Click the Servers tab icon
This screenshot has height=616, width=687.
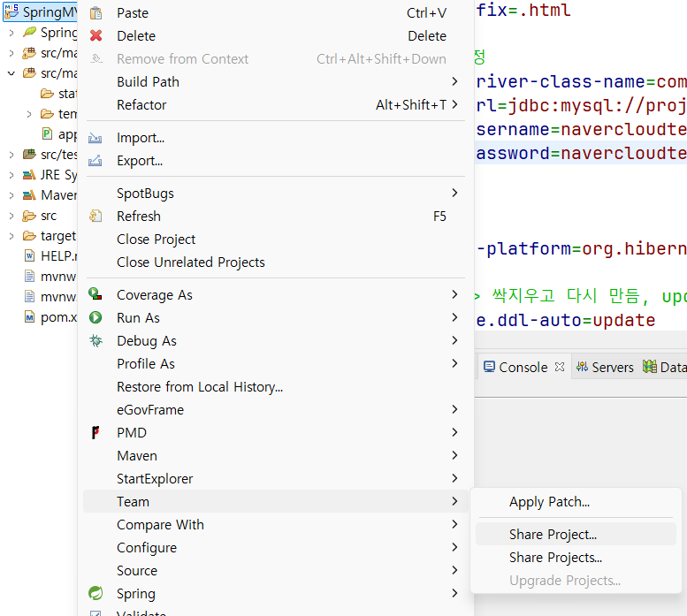click(x=582, y=367)
